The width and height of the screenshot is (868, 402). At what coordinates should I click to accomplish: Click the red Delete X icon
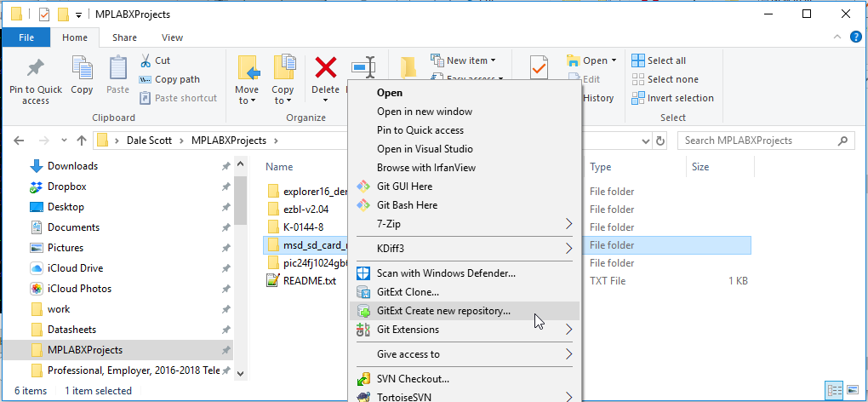pos(325,68)
